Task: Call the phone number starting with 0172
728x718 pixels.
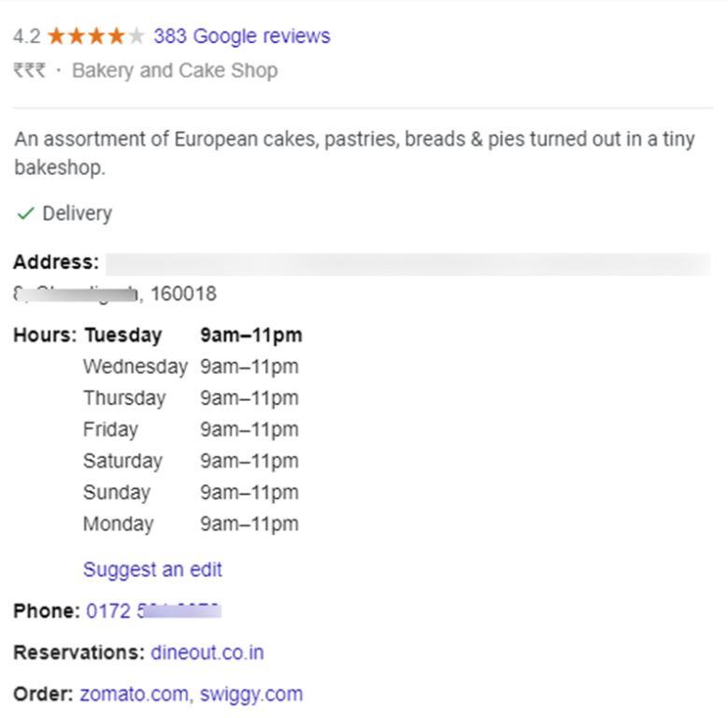Action: (x=153, y=611)
